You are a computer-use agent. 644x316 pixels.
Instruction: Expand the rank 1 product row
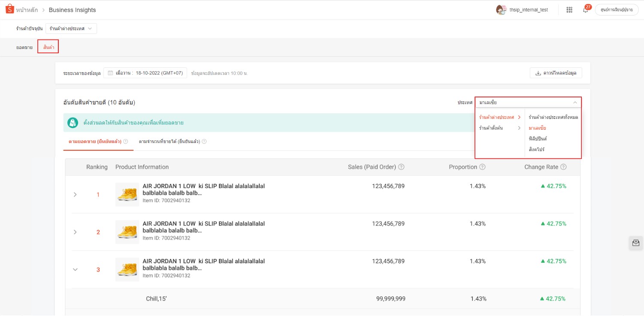pos(75,194)
